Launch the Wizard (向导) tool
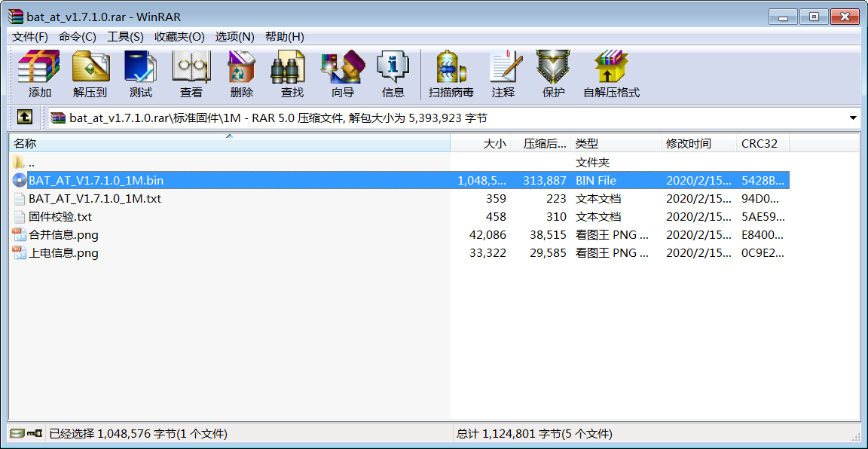The image size is (868, 449). pyautogui.click(x=343, y=67)
